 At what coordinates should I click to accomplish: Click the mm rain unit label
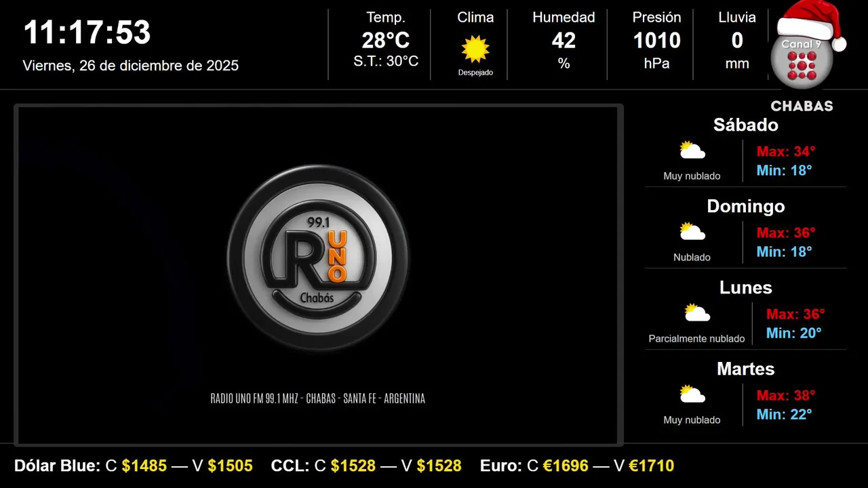click(737, 64)
